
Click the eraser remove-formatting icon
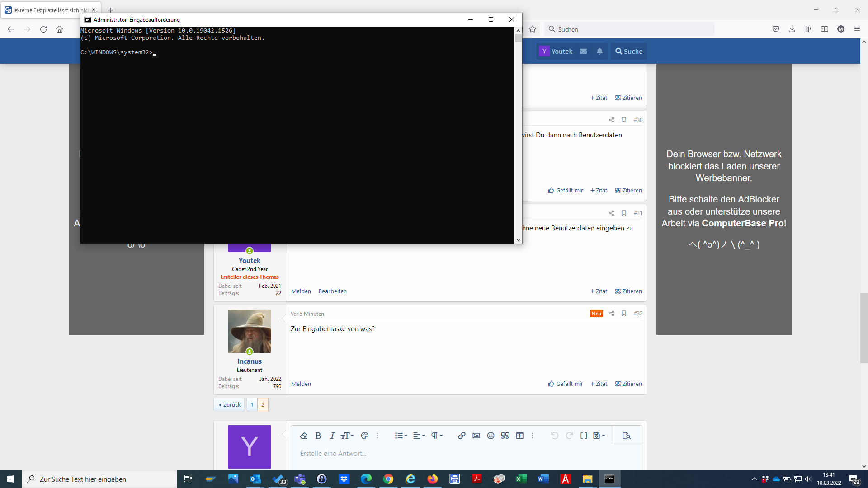(x=304, y=436)
